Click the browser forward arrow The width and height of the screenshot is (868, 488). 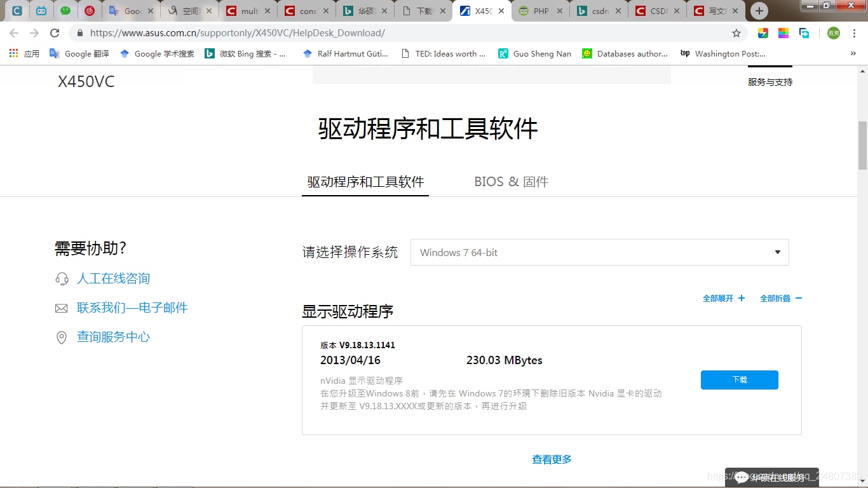point(34,33)
